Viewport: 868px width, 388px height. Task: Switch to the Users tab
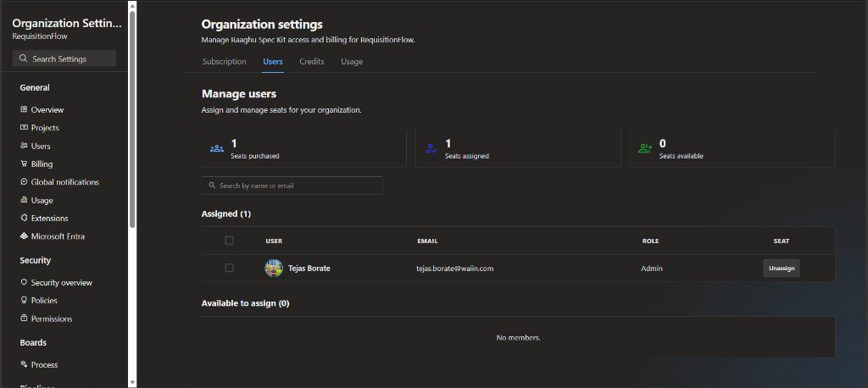(x=273, y=62)
